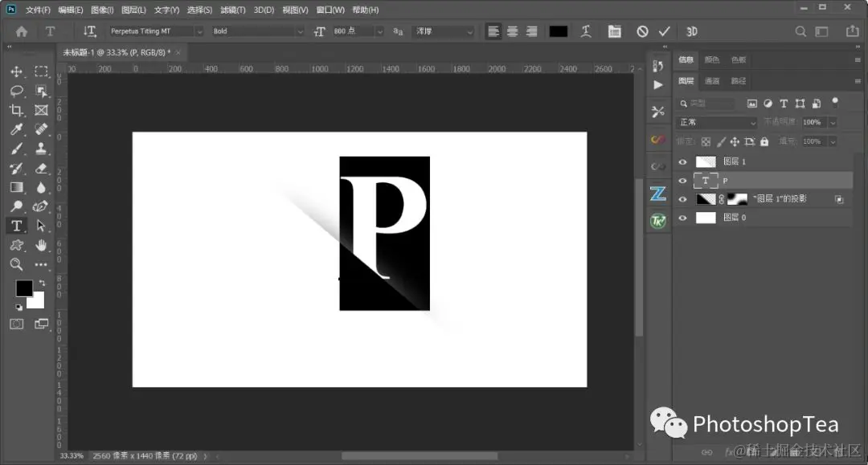Viewport: 868px width, 465px height.
Task: Toggle lock position
Action: point(735,142)
